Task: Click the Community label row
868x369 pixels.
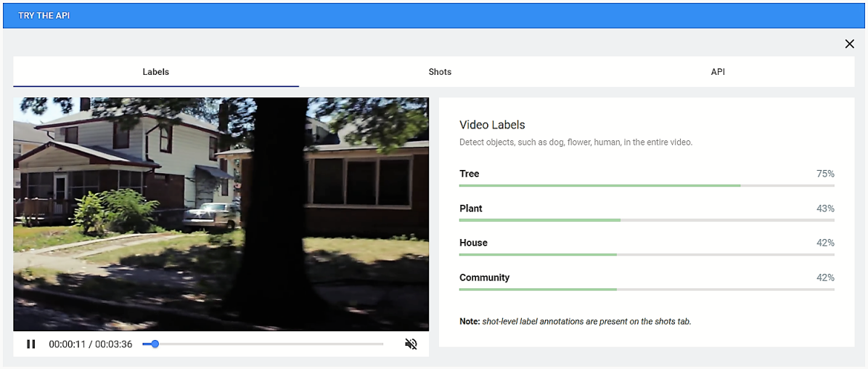Action: [x=647, y=281]
